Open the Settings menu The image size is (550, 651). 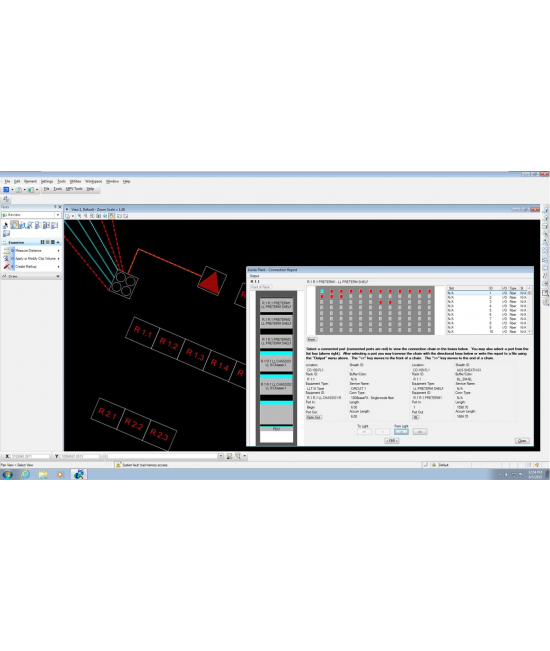point(47,181)
